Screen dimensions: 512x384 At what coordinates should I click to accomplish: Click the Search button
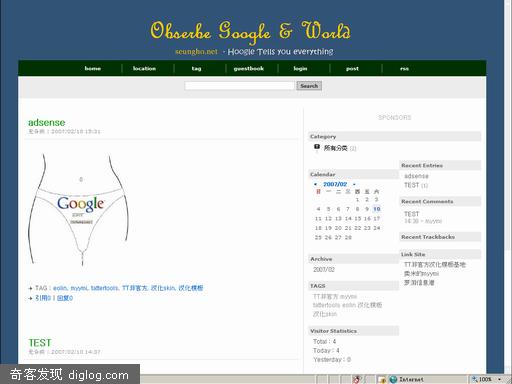309,86
